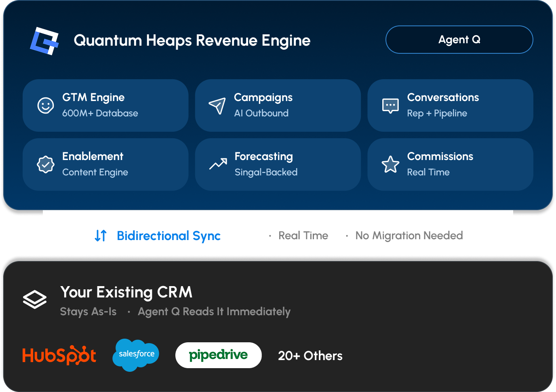Click the Enablement verified badge icon
Viewport: 556px width, 392px height.
46,164
